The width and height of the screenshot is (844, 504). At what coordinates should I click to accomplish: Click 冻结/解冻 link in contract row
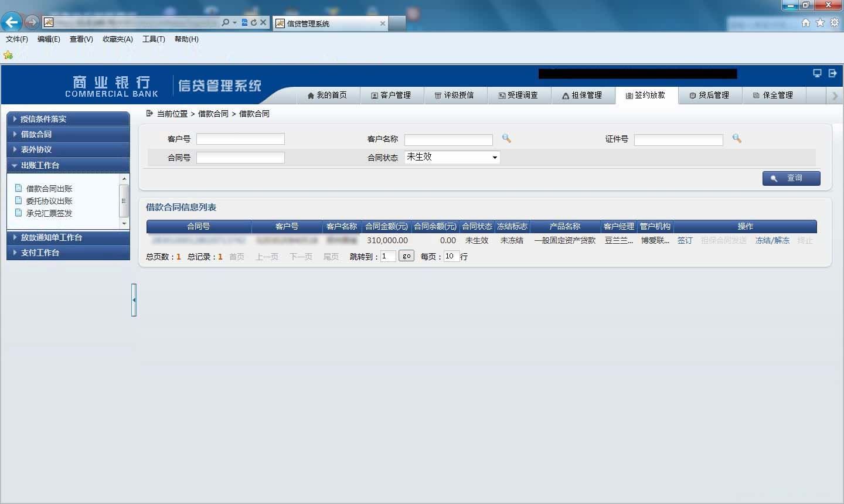pyautogui.click(x=772, y=240)
